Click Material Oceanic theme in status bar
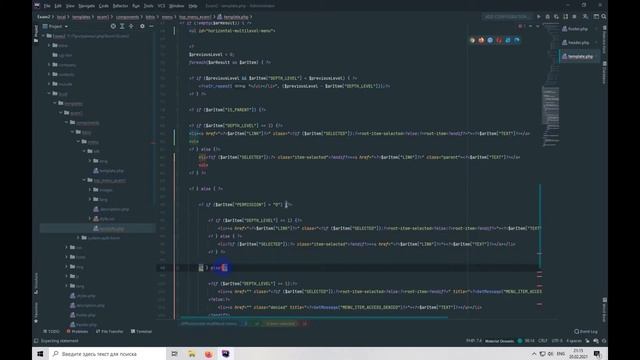 (499, 341)
